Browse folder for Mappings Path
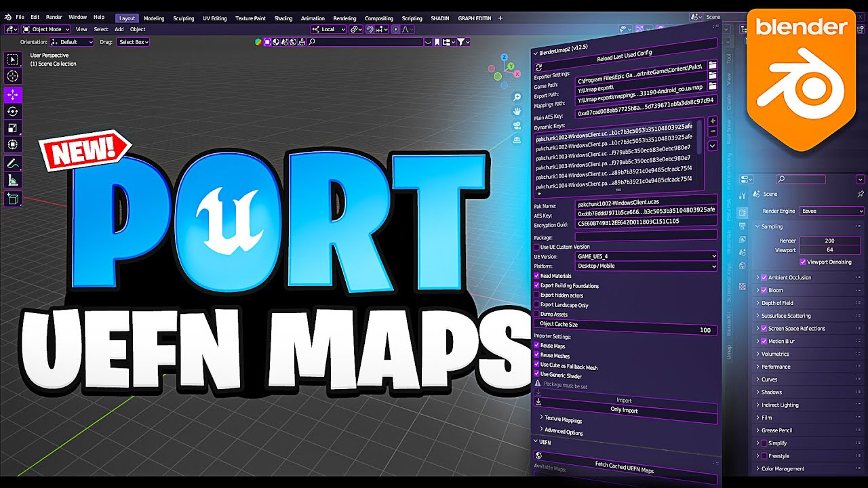This screenshot has height=488, width=868. 712,87
